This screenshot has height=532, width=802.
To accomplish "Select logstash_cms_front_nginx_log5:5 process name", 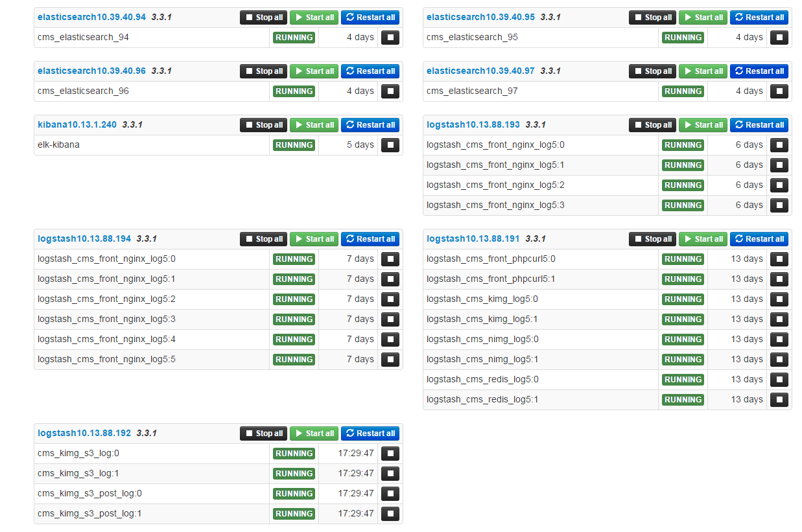I will (106, 359).
